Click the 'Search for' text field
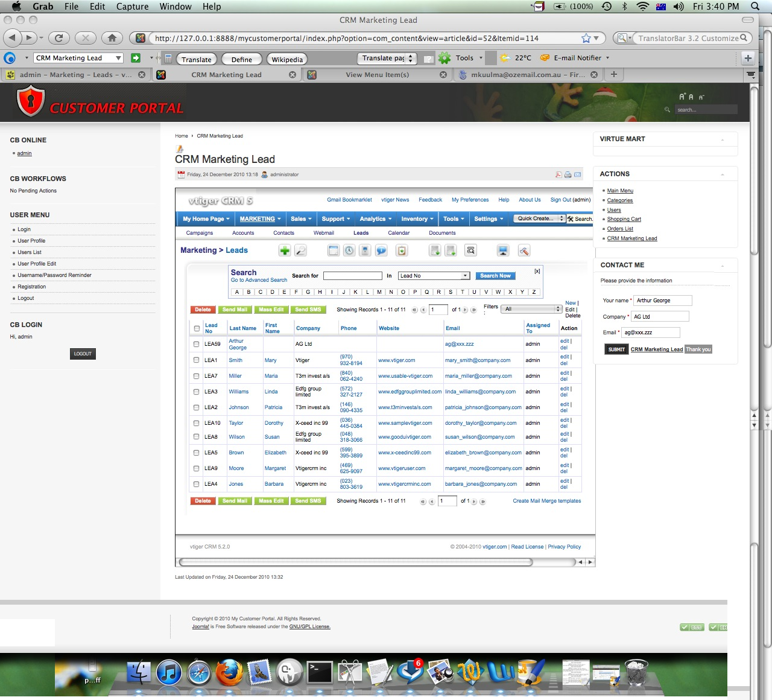The height and width of the screenshot is (700, 772). tap(353, 276)
